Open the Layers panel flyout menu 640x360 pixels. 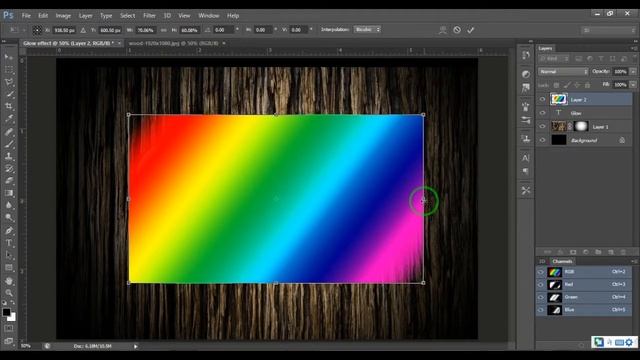[x=633, y=48]
